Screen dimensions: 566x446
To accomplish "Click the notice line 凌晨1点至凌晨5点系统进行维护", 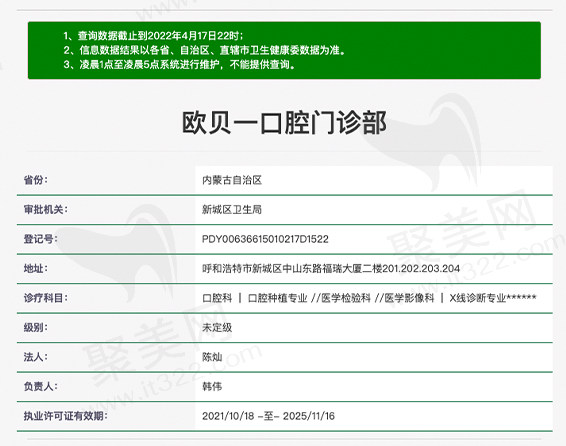I will click(180, 65).
